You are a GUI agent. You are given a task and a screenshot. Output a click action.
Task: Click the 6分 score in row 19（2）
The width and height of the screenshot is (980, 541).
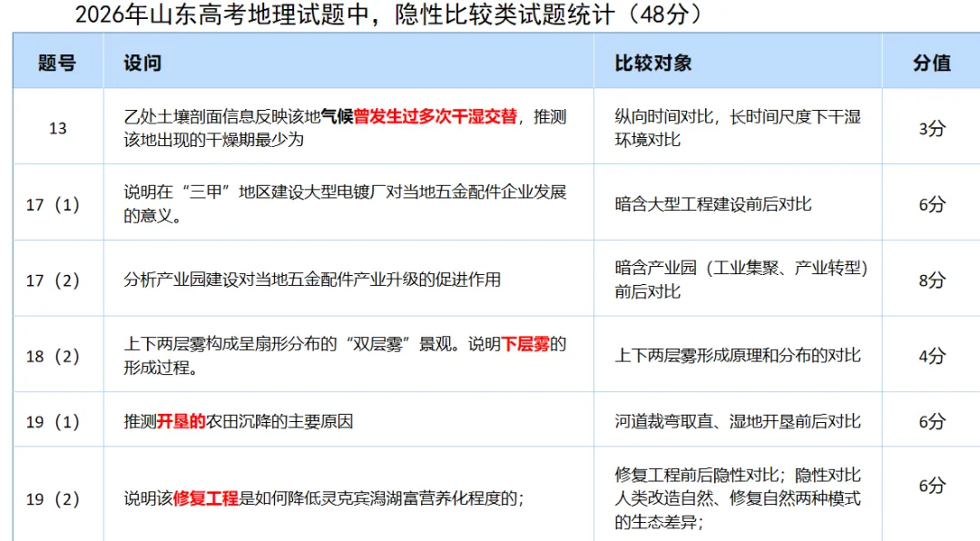tap(932, 486)
